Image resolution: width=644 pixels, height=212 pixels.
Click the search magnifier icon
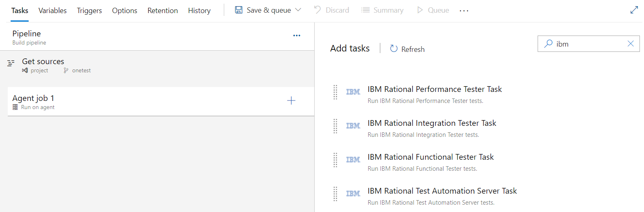click(x=548, y=43)
